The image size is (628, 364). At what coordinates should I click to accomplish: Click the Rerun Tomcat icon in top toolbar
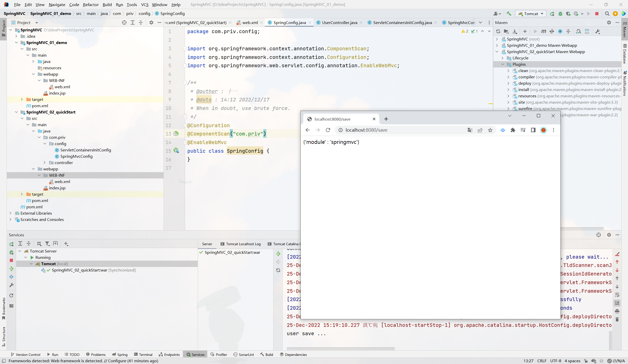(552, 14)
